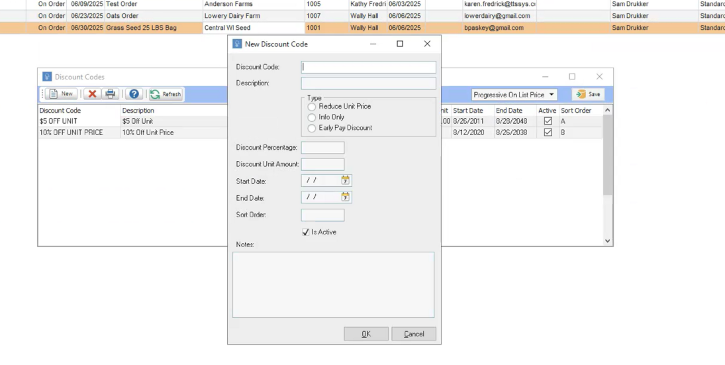
Task: Click the red X delete icon
Action: (92, 94)
